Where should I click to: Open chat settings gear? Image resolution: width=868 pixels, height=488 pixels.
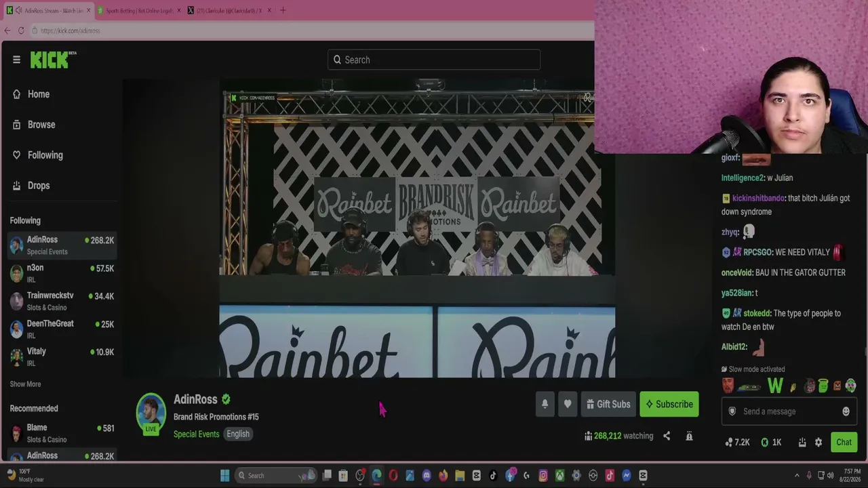818,442
